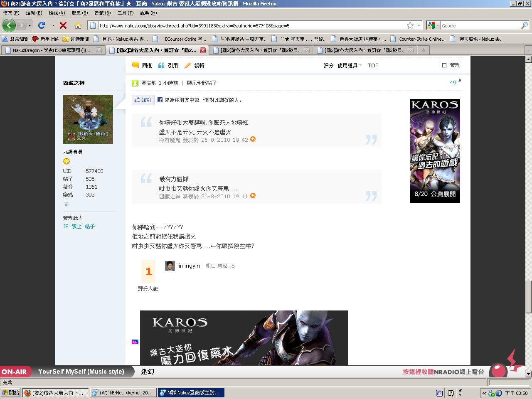Bookmark this page with the star icon
Screen dimensions: 532x399
pos(410,25)
